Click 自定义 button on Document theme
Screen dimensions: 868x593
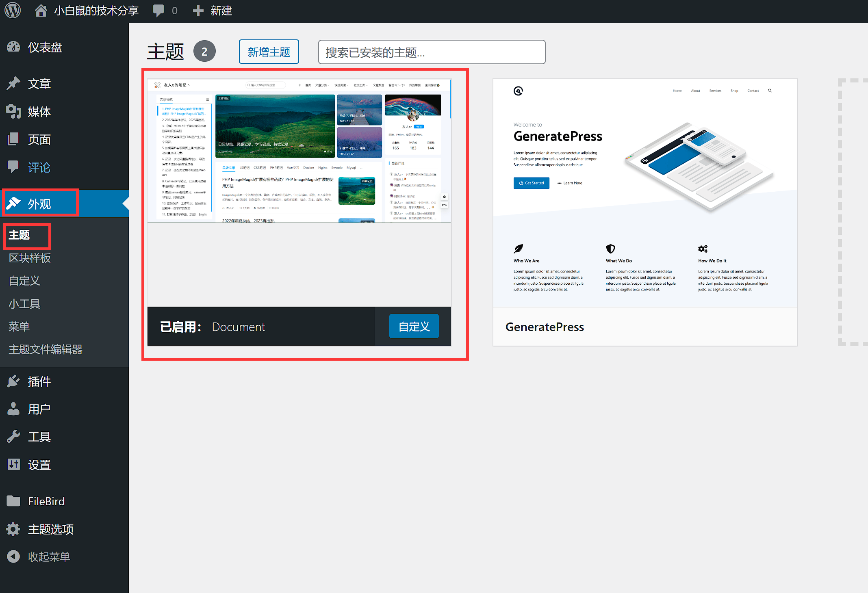414,327
